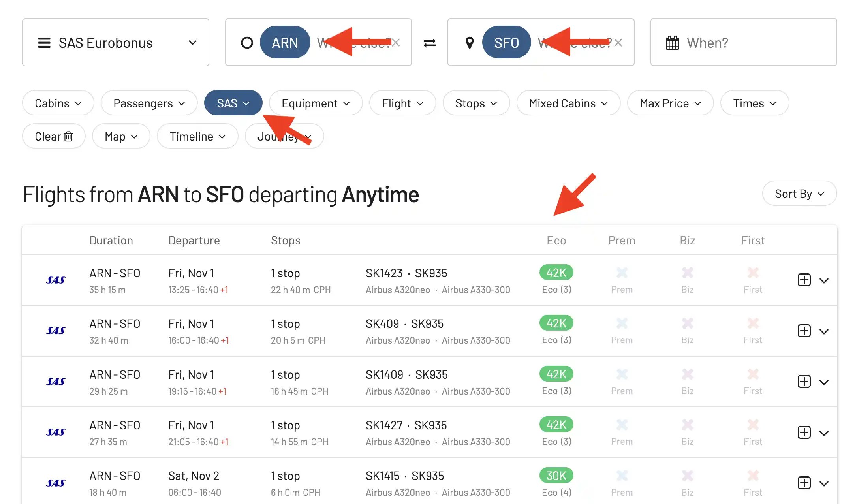The width and height of the screenshot is (857, 504).
Task: Expand the SK1427 flight row
Action: [x=824, y=433]
